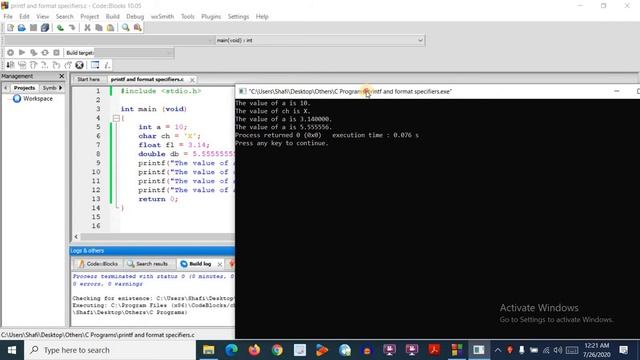The image size is (640, 360).
Task: Click the Stop debugger icon
Action: 80,65
